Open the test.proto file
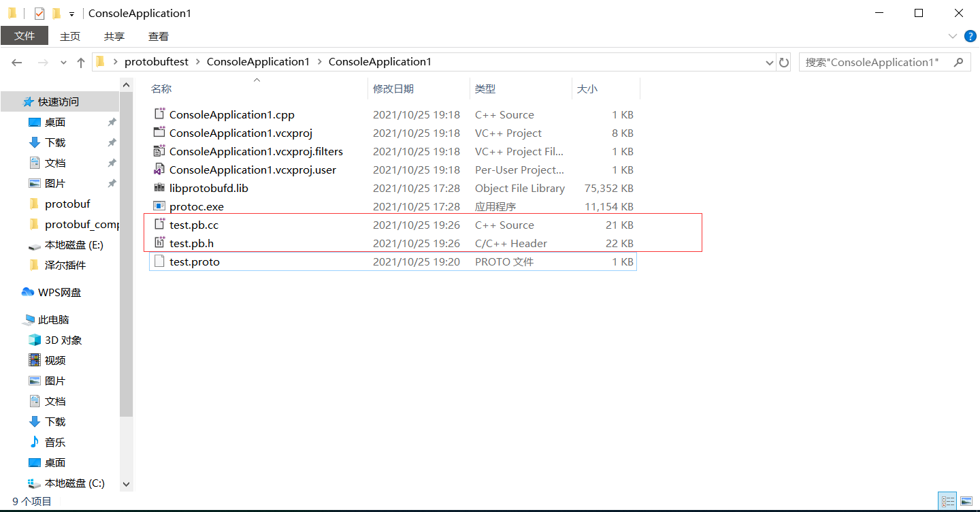The image size is (980, 512). tap(194, 261)
